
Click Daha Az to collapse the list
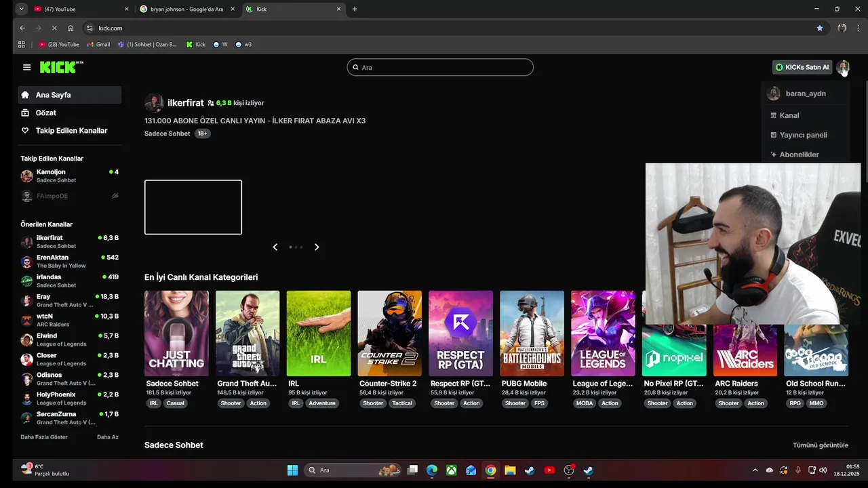pos(108,437)
